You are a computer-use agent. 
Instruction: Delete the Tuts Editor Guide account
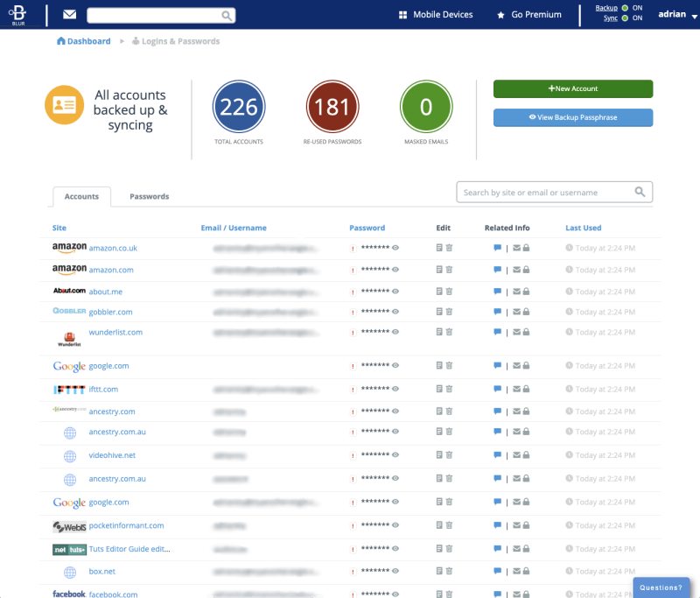click(x=449, y=548)
